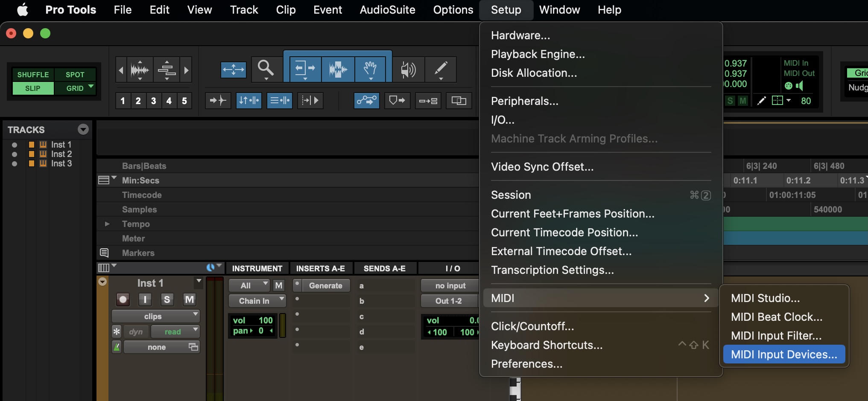Open the Markers ruler comment icon
This screenshot has width=868, height=401.
[104, 253]
